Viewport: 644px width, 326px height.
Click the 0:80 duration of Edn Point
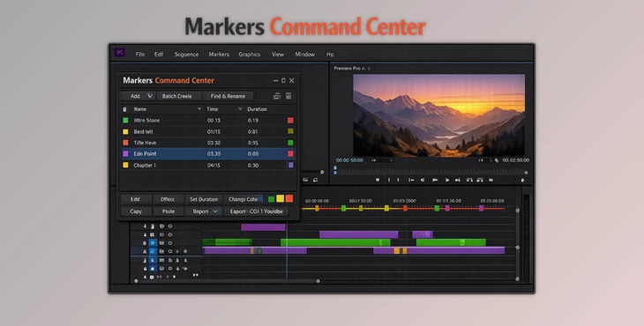[253, 154]
